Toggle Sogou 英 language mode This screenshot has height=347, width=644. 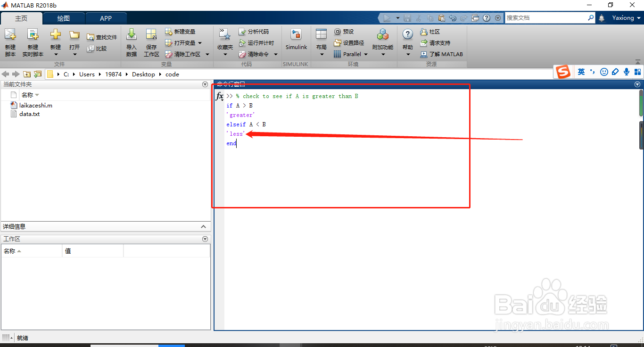[581, 72]
